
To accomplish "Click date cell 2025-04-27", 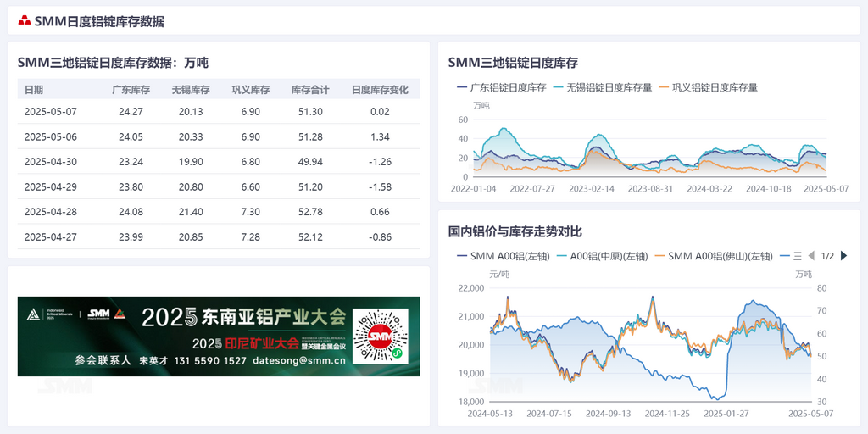I will click(x=50, y=237).
